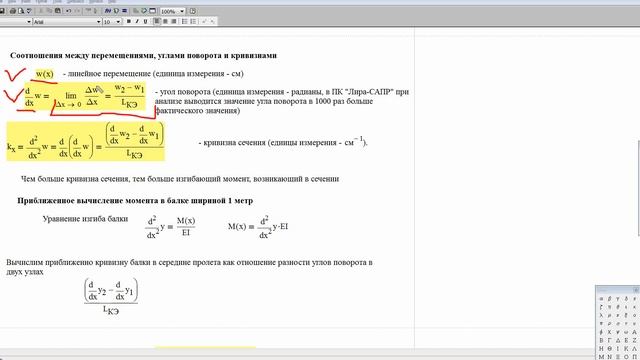Open the font size 10 dropdown
Screen dimensions: 640x360
coord(118,22)
